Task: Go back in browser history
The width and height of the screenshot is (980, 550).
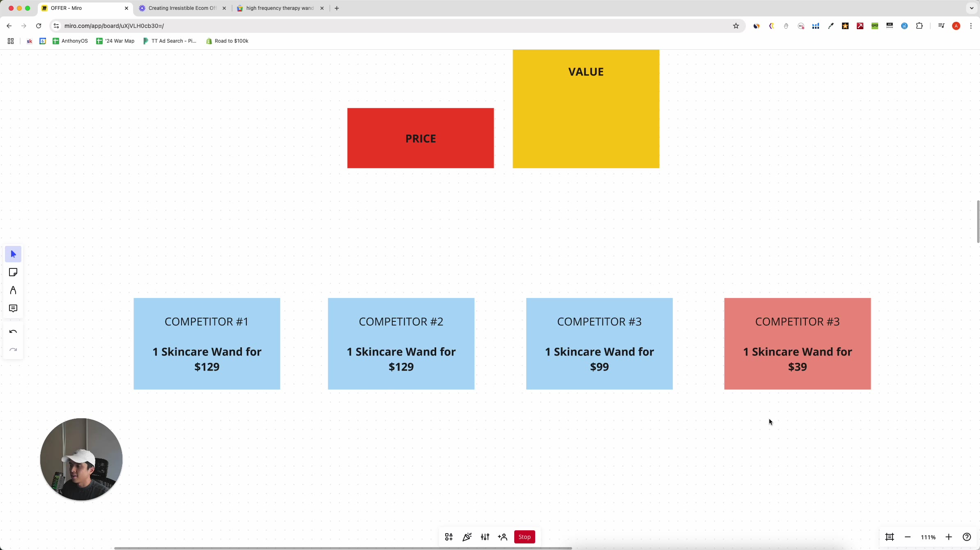Action: pos(9,26)
